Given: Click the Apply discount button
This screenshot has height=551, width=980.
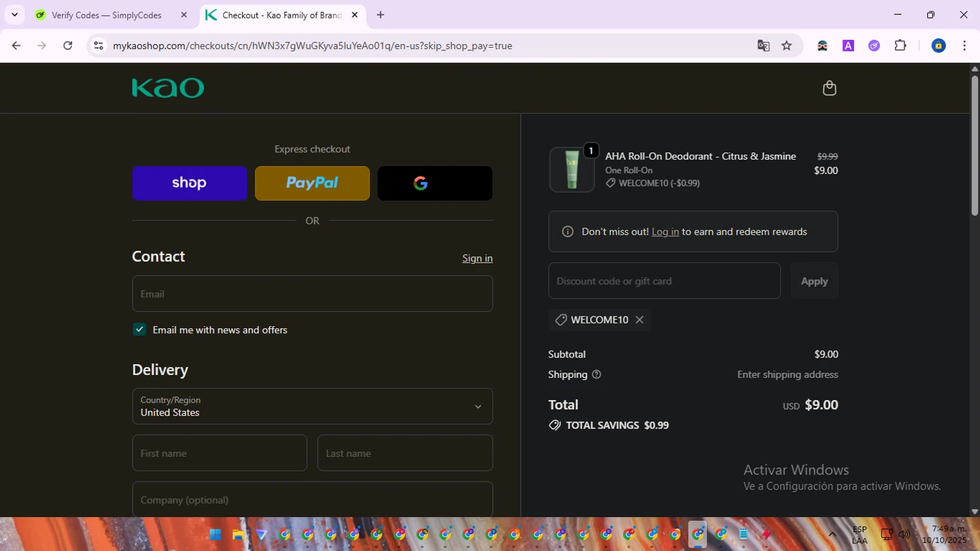Looking at the screenshot, I should [814, 281].
